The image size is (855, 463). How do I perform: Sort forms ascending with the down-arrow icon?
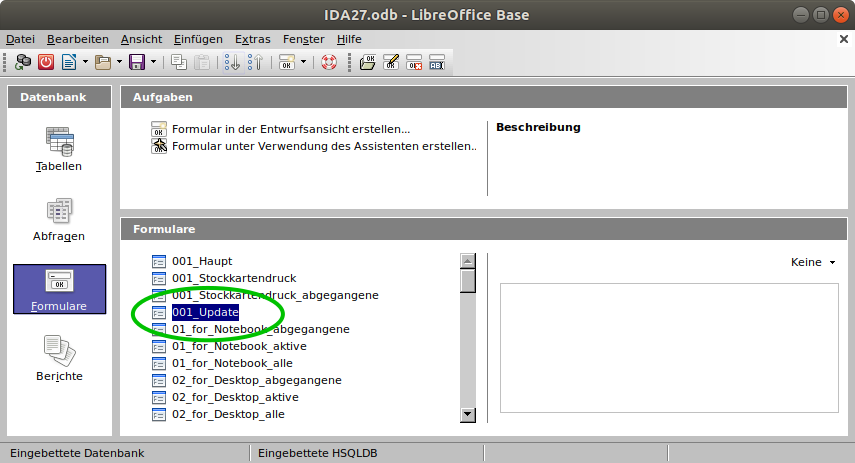(x=232, y=62)
